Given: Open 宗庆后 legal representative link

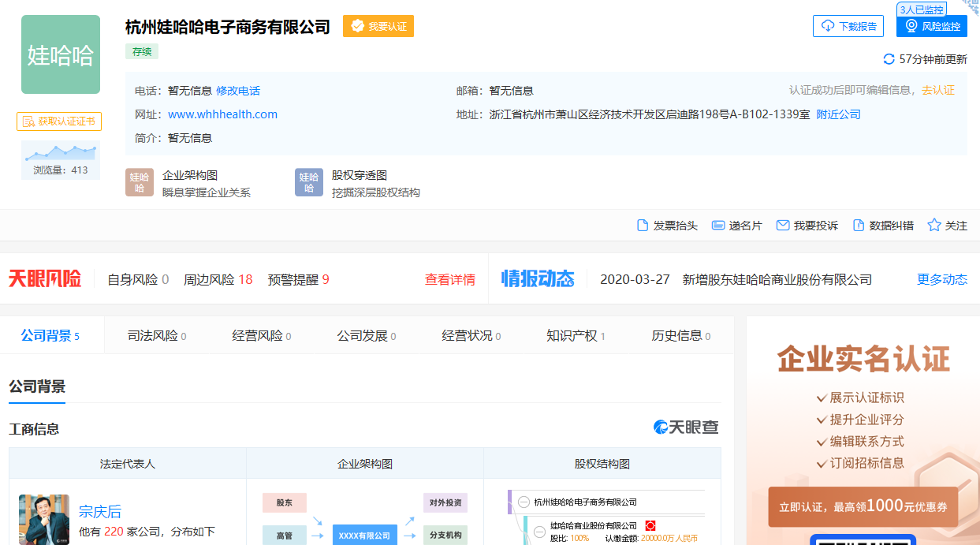Looking at the screenshot, I should coord(100,512).
